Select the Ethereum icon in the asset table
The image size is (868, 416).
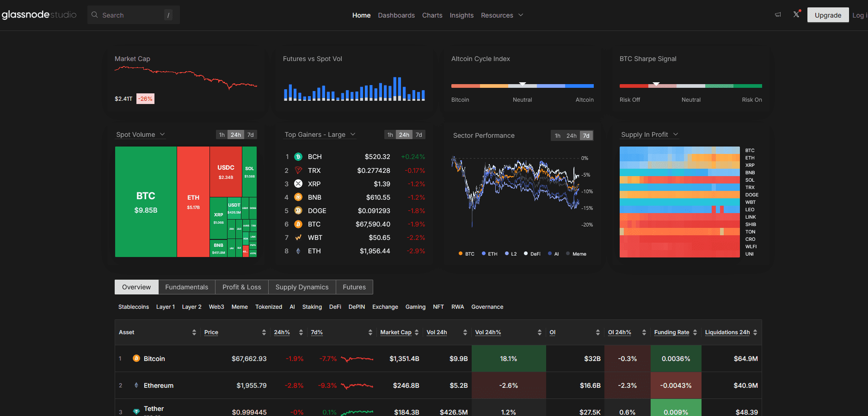tap(136, 385)
